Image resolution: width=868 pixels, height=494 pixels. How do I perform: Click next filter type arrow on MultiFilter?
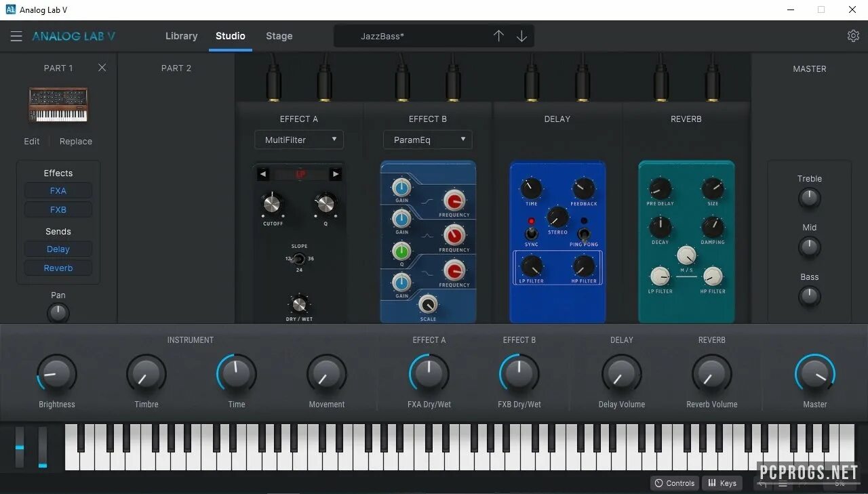pyautogui.click(x=335, y=174)
